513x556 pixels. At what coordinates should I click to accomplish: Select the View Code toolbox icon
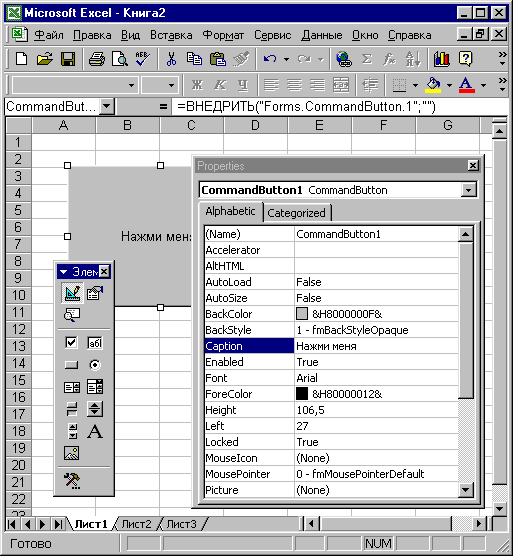(72, 315)
